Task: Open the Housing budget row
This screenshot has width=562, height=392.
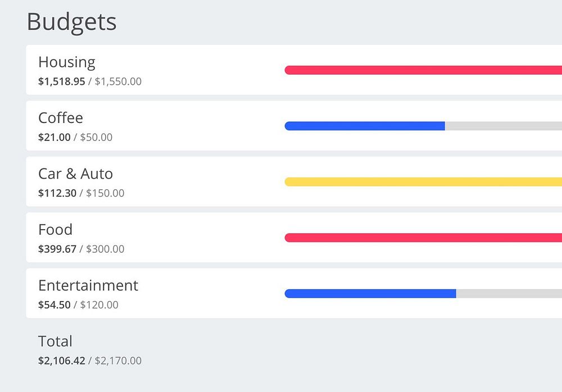Action: click(67, 62)
